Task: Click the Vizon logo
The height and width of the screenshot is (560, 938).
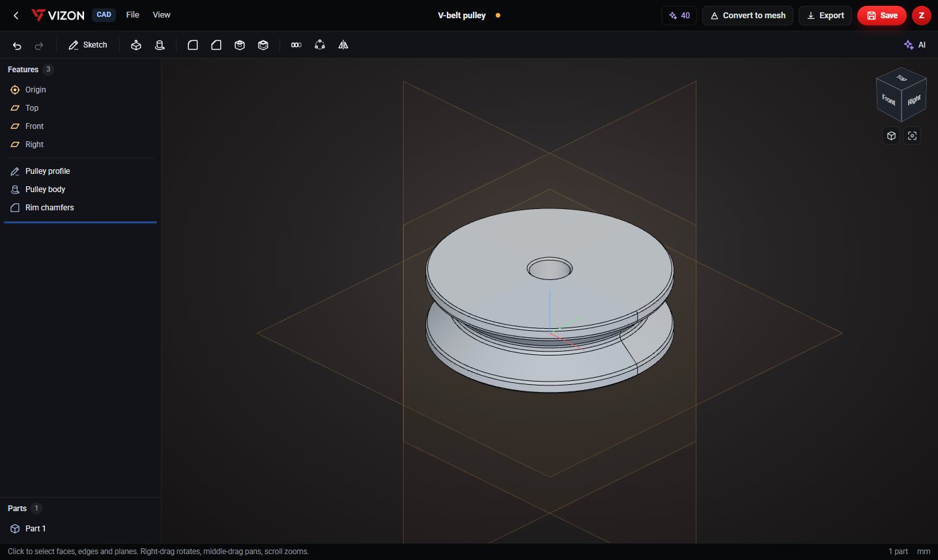Action: [x=58, y=15]
